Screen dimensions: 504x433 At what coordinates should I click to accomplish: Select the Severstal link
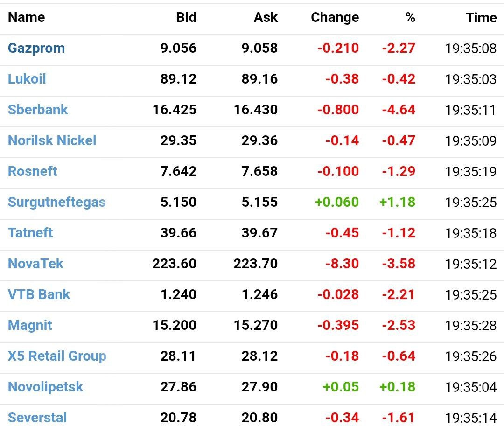[x=37, y=418]
